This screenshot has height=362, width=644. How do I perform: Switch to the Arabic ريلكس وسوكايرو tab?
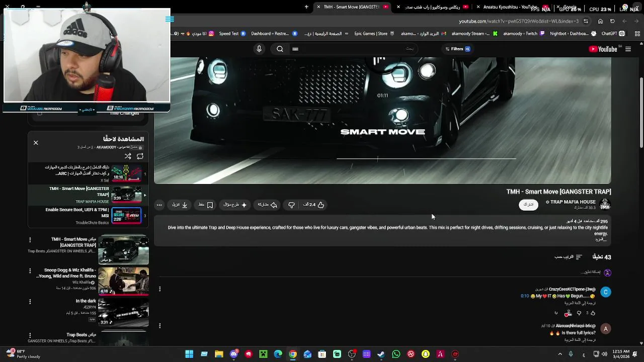[x=433, y=7]
